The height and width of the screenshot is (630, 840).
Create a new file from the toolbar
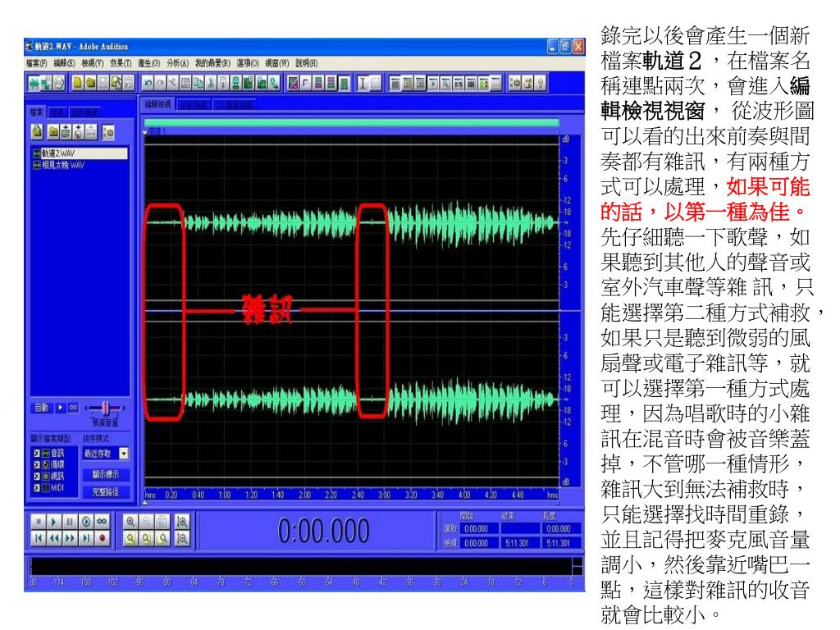click(x=78, y=83)
